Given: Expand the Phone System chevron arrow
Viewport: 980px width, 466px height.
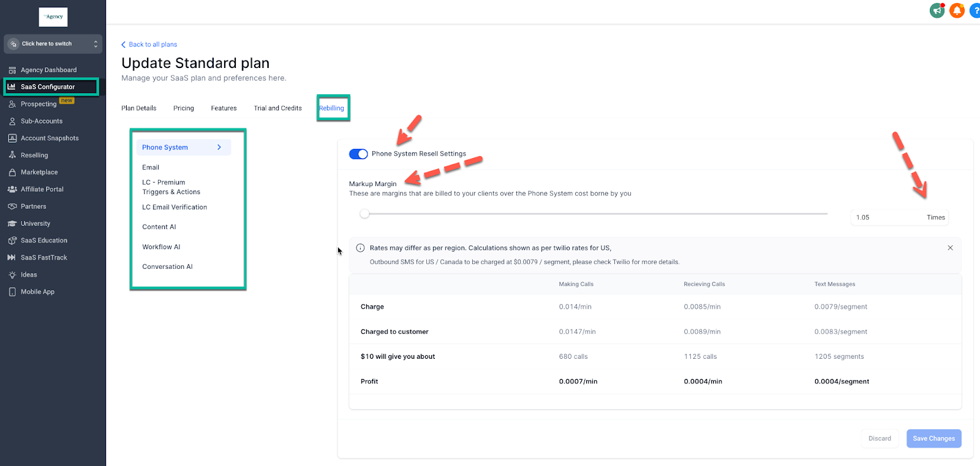Looking at the screenshot, I should click(x=219, y=148).
